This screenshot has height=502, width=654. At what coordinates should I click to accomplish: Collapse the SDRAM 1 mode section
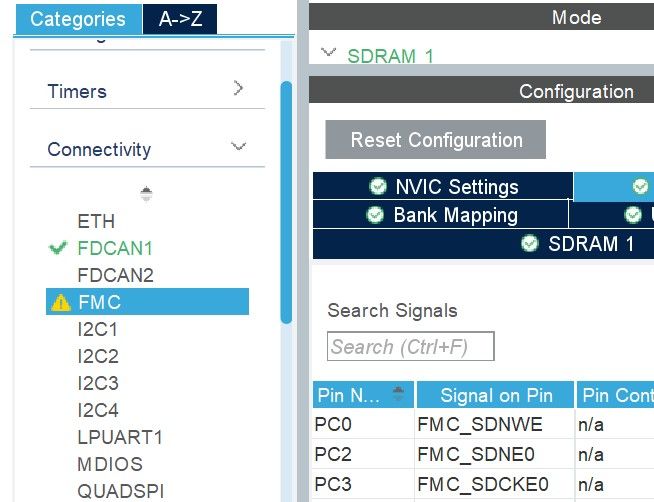click(328, 52)
